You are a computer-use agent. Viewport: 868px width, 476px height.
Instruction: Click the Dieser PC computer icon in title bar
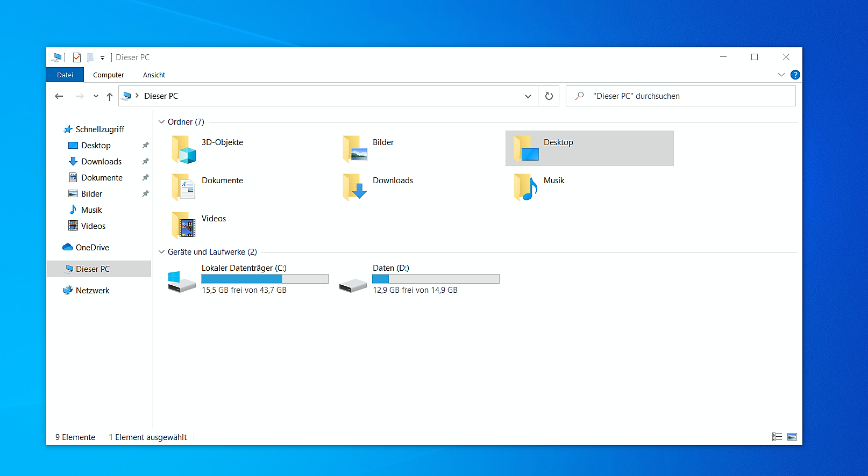point(57,57)
